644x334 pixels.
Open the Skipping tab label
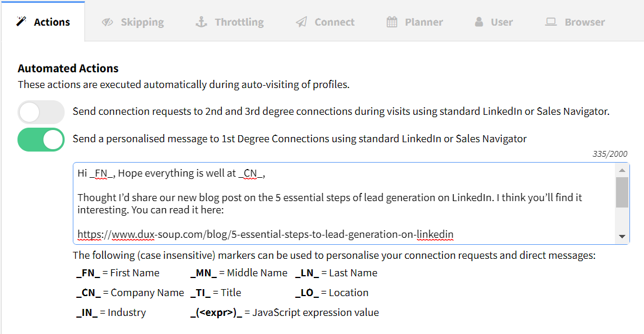(142, 22)
